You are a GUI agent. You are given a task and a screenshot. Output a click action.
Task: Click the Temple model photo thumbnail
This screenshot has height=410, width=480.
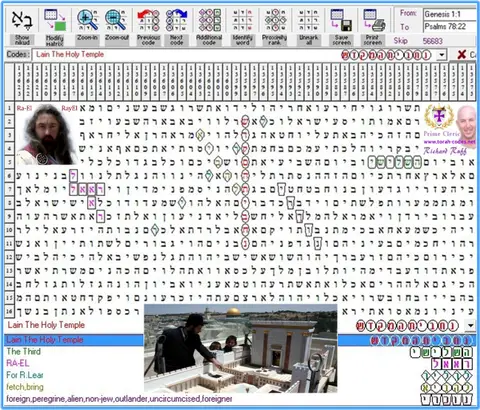click(240, 348)
